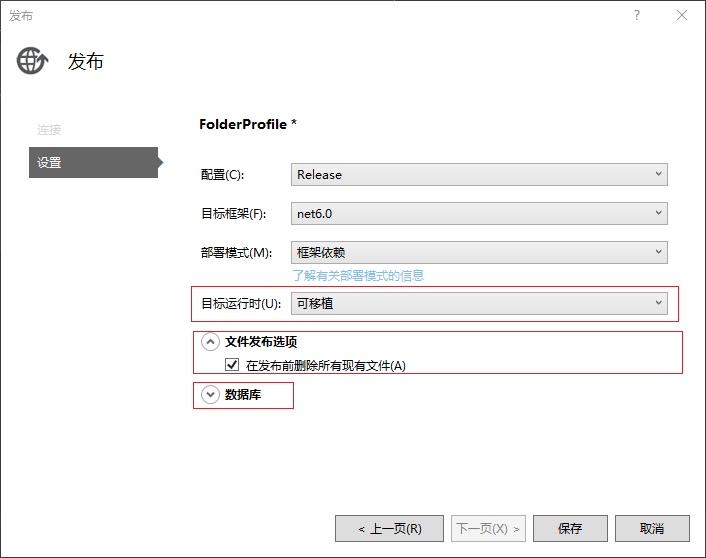Collapse the 文件发布选项 section chevron
Viewport: 706px width, 558px height.
pos(210,342)
